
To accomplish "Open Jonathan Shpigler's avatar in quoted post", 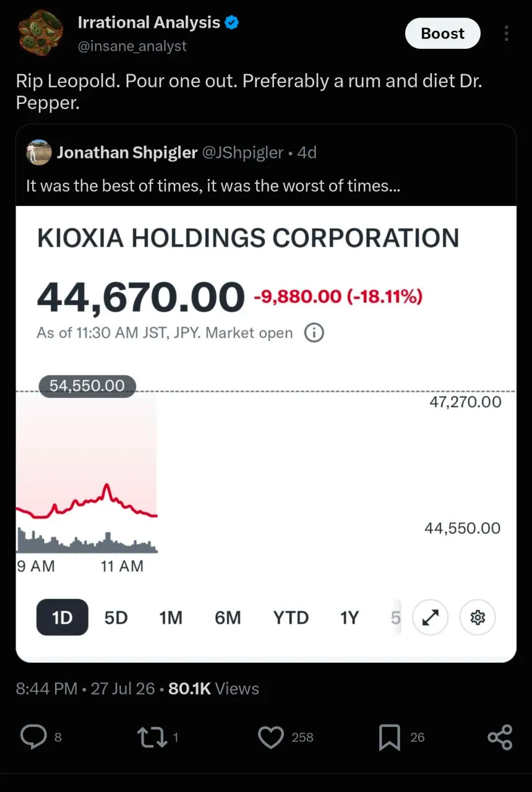I will click(38, 152).
